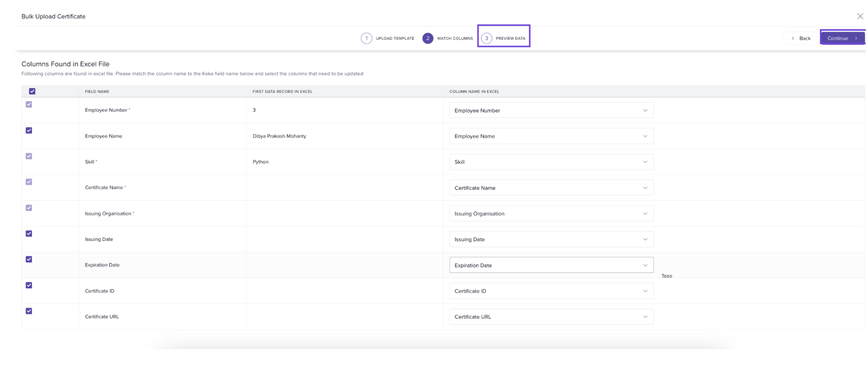Click the chevron arrow in Skill dropdown
This screenshot has height=371, width=868.
(645, 162)
